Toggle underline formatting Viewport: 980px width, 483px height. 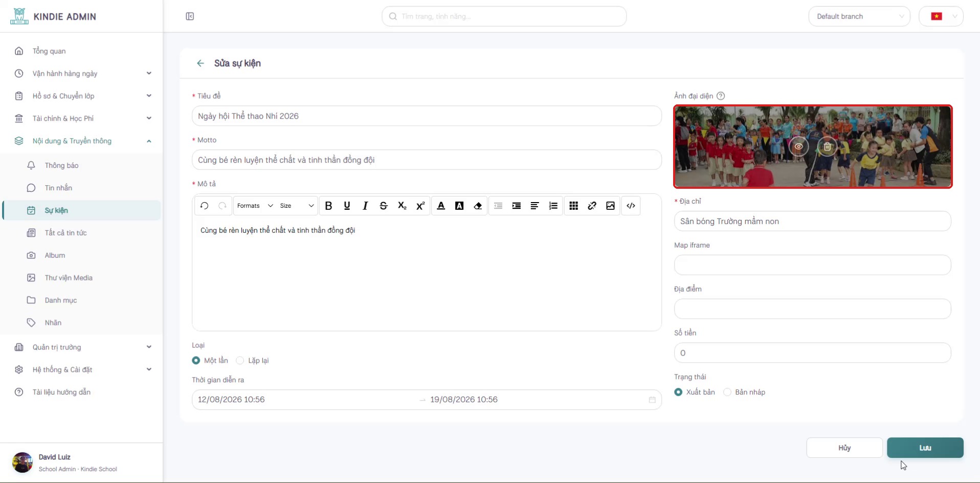coord(347,206)
